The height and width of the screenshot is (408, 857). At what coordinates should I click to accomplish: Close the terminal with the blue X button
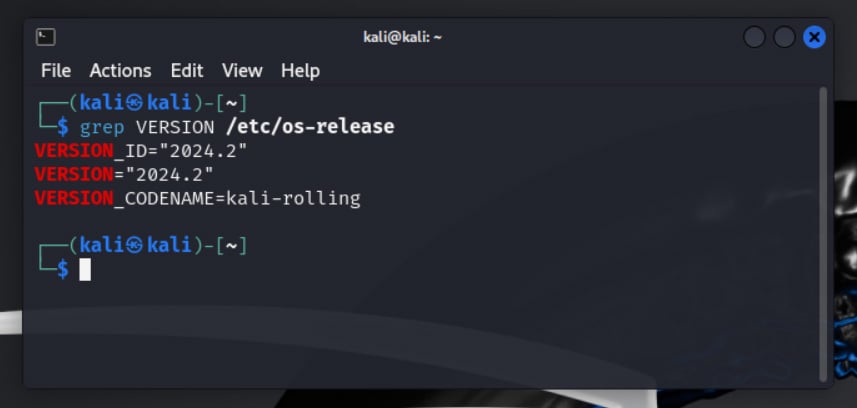pos(814,37)
